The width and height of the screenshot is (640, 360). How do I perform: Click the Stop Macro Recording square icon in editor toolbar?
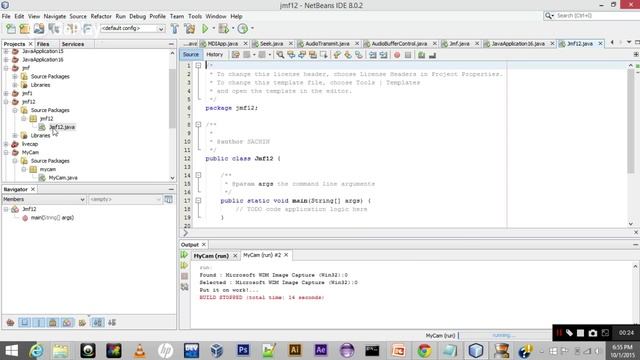408,55
